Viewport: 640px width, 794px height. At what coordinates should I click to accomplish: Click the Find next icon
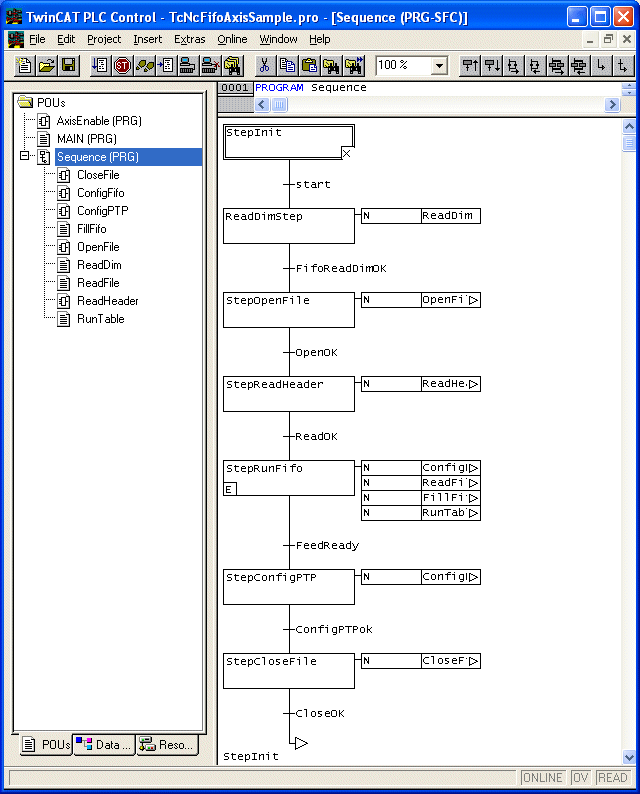click(x=353, y=66)
